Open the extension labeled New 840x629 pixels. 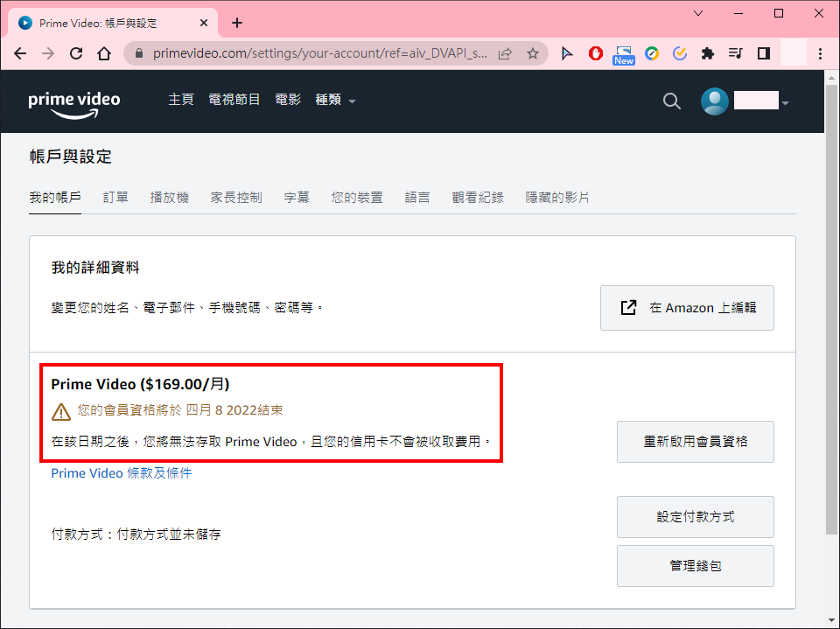[x=624, y=55]
